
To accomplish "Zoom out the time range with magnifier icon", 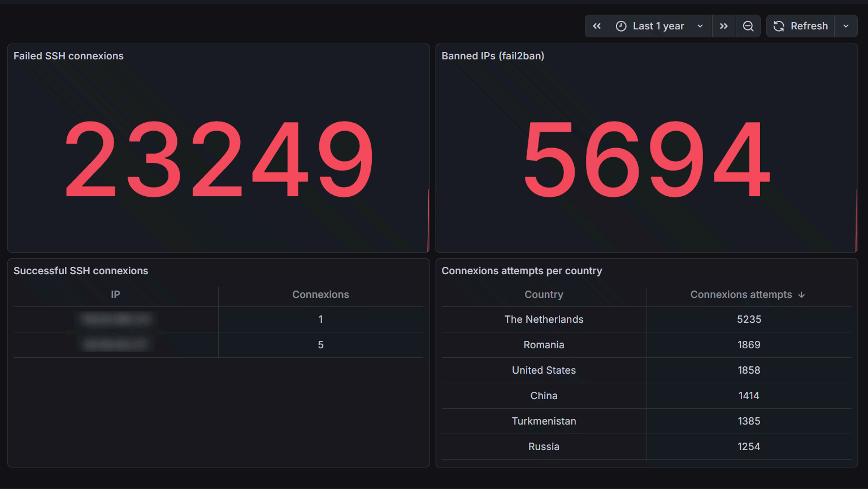I will [748, 25].
